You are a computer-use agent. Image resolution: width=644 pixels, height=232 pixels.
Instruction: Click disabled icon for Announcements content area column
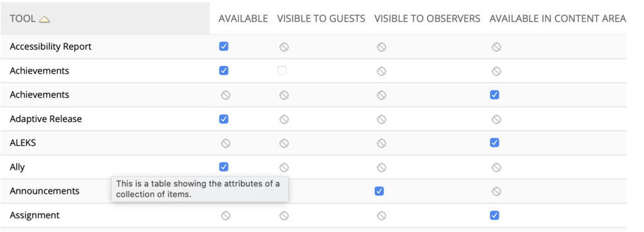coord(497,191)
